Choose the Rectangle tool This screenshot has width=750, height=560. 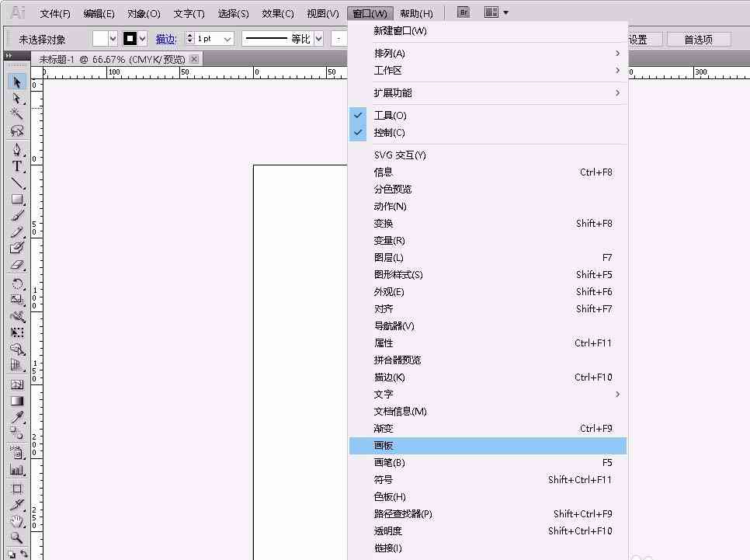17,199
